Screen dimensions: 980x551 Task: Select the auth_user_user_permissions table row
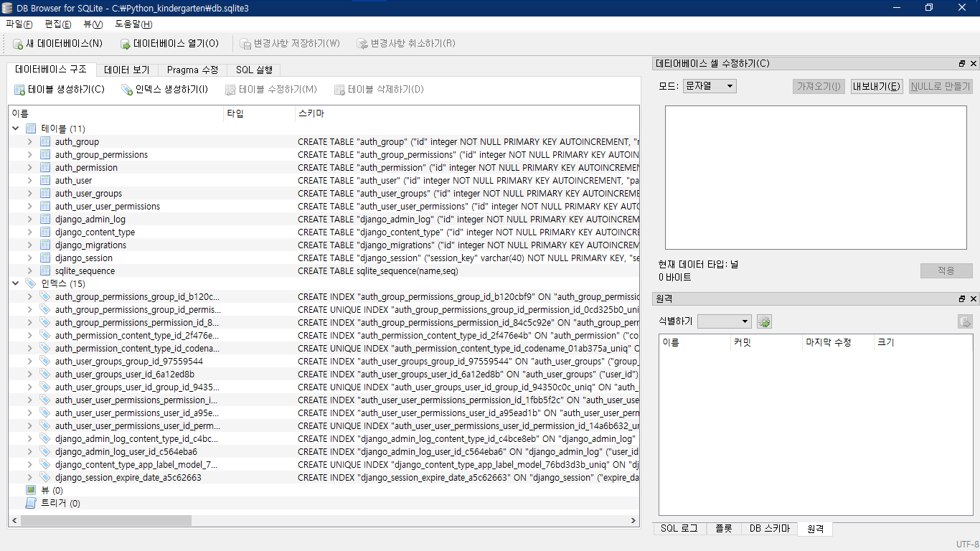pos(324,206)
